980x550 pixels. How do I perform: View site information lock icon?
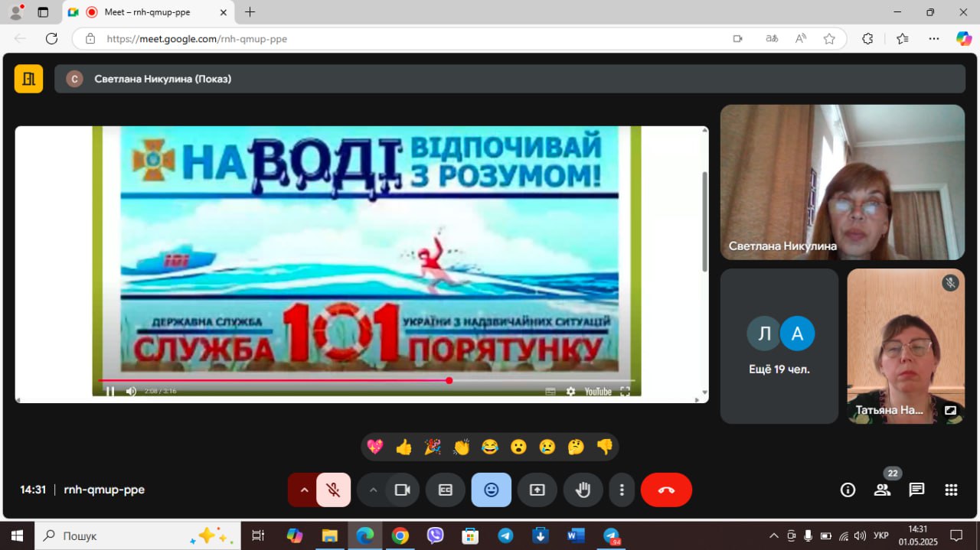(90, 39)
